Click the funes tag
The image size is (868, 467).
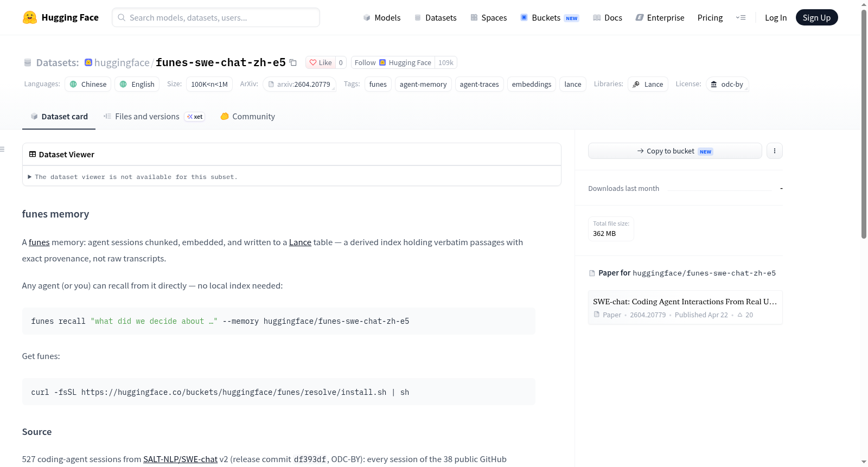pyautogui.click(x=378, y=84)
